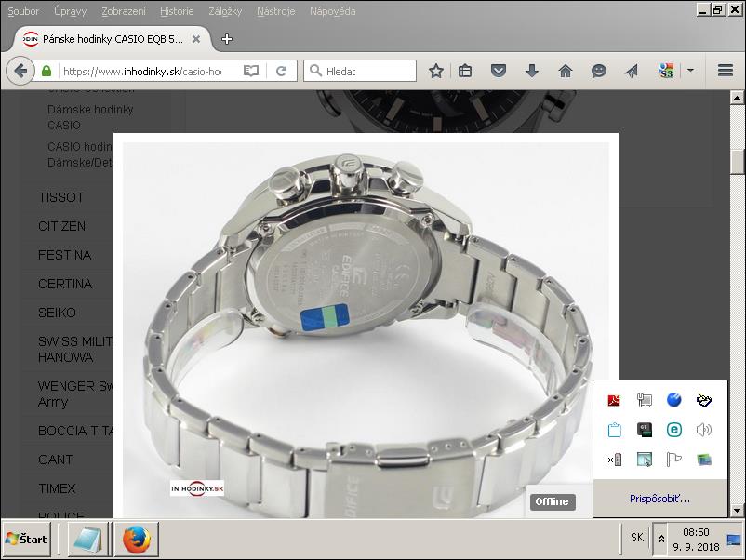Open the notepad taskbar button
The height and width of the screenshot is (560, 746).
pos(87,539)
